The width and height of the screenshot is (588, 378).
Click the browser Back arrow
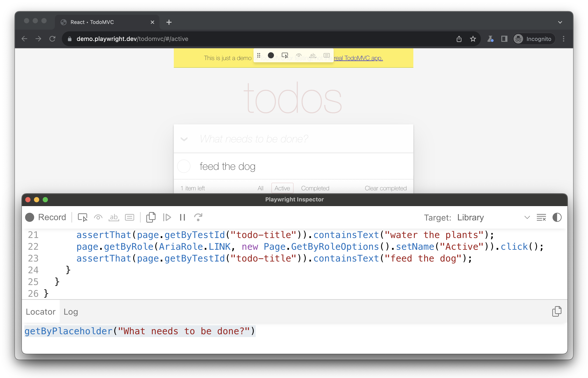tap(24, 39)
